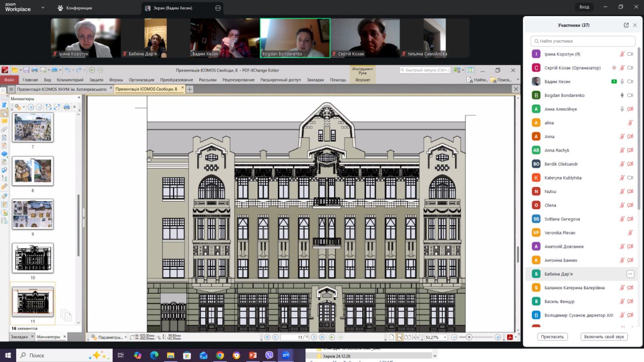Image resolution: width=644 pixels, height=362 pixels.
Task: Switch to the Закладки panel tab
Action: pyautogui.click(x=19, y=337)
